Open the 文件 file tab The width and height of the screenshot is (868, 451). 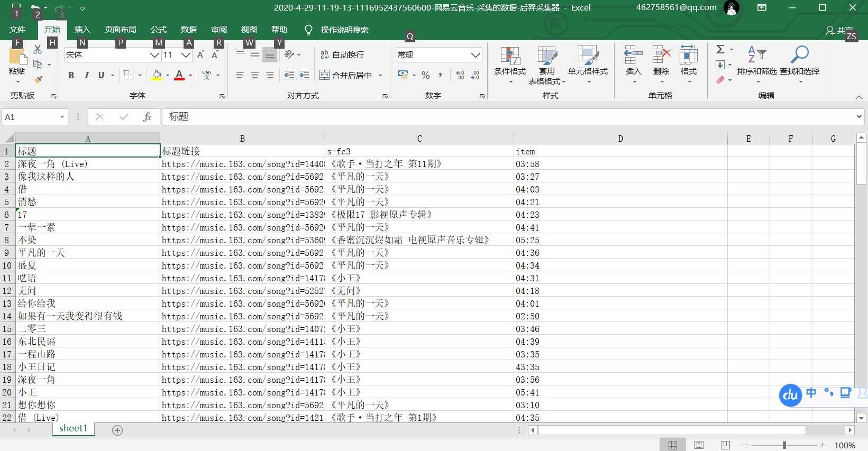coord(17,30)
